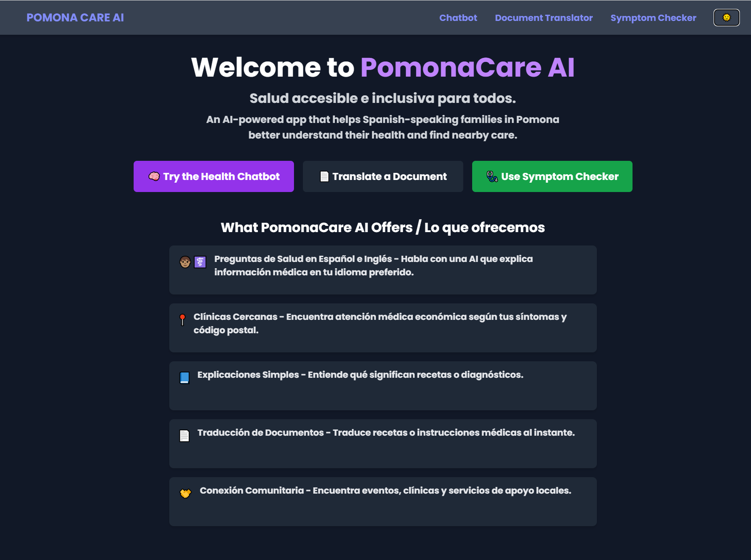
Task: Click Use Symptom Checker green button
Action: click(x=552, y=176)
